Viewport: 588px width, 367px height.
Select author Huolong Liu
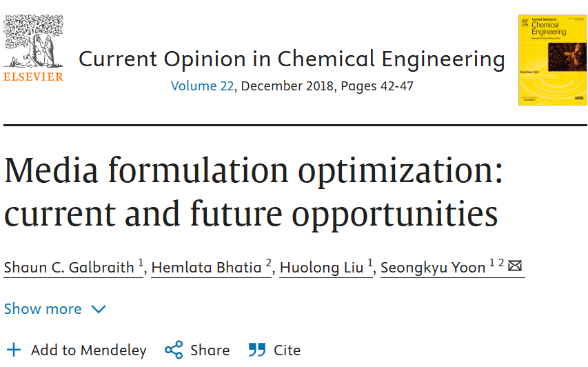[x=321, y=268]
